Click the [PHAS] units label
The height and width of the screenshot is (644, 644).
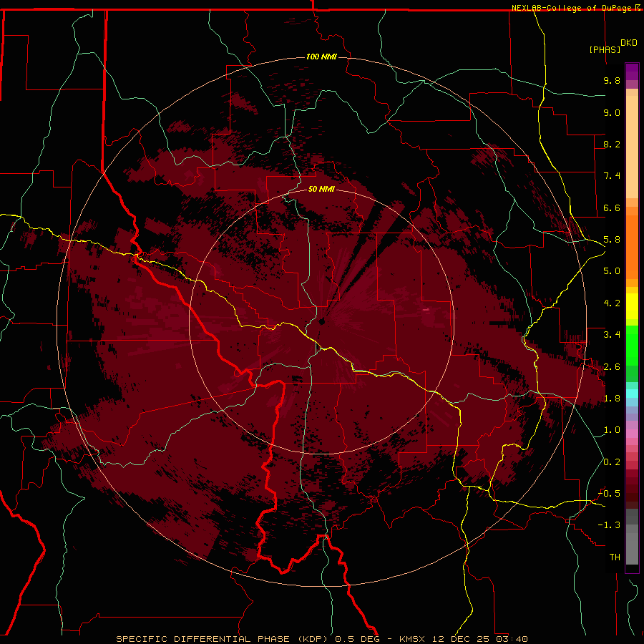(x=605, y=49)
